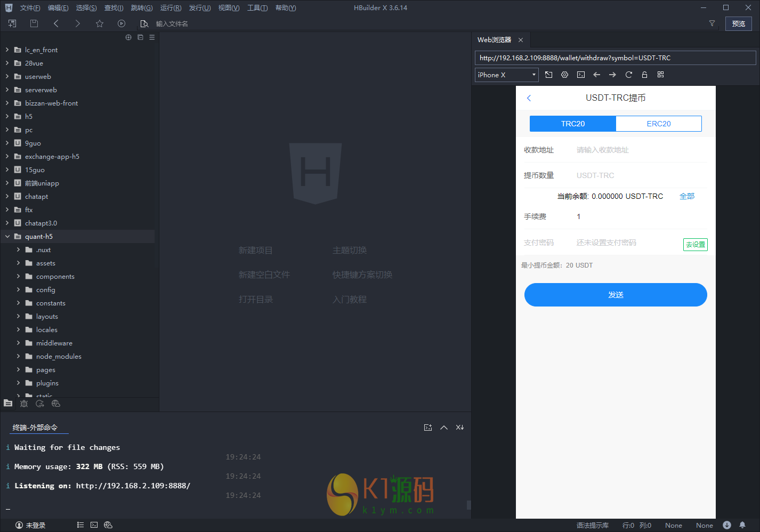
Task: Click the save file icon in toolbar
Action: 34,23
